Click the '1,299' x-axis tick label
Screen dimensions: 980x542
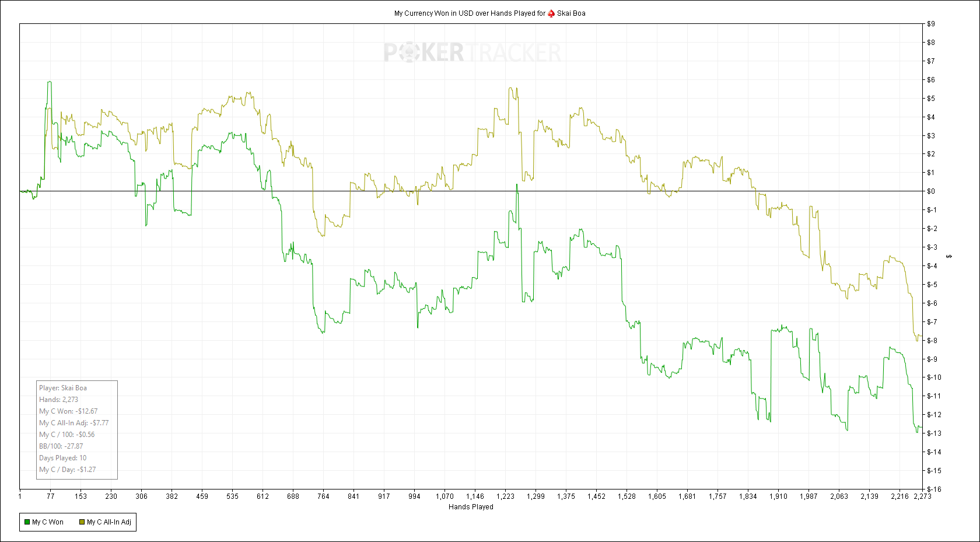535,496
